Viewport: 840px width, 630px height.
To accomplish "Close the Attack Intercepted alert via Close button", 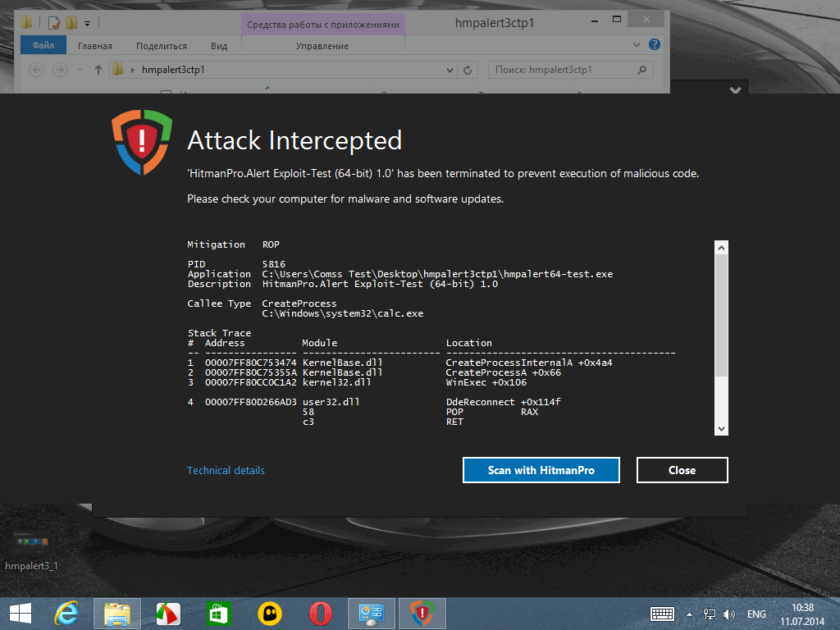I will coord(682,469).
